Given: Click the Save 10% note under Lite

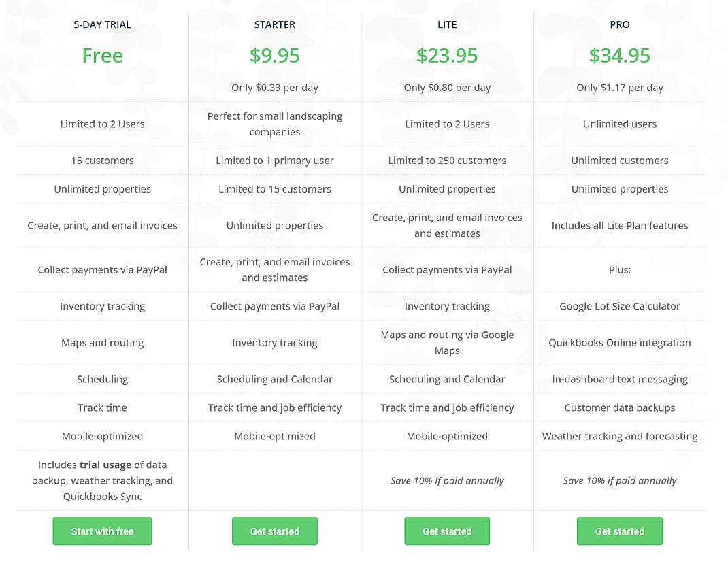Looking at the screenshot, I should (x=447, y=480).
